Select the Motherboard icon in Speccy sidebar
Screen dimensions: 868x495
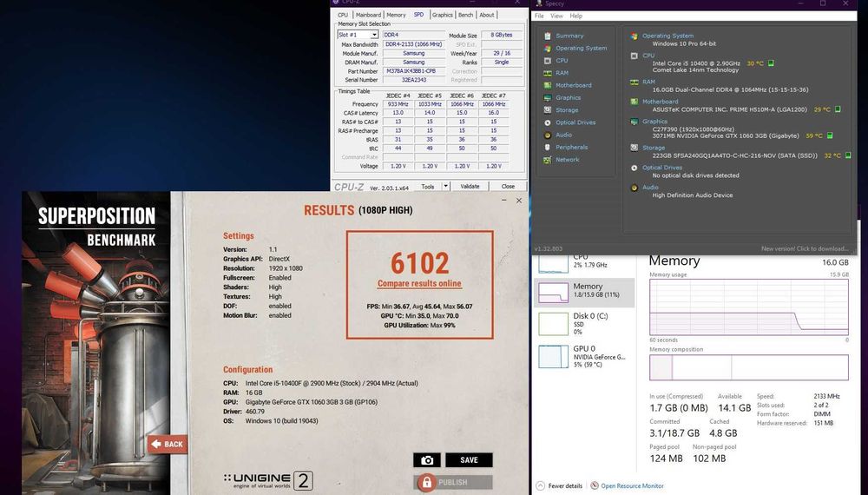548,85
